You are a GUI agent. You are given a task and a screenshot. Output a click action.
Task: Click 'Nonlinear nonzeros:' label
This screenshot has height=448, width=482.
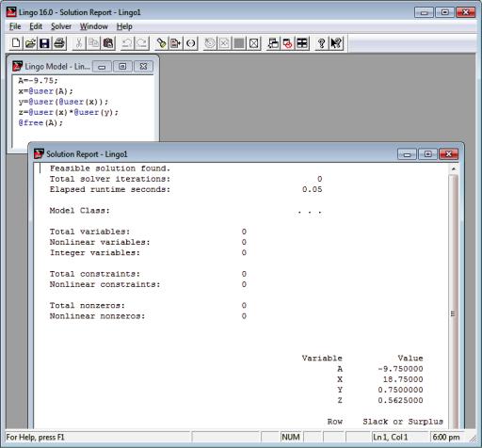(97, 316)
